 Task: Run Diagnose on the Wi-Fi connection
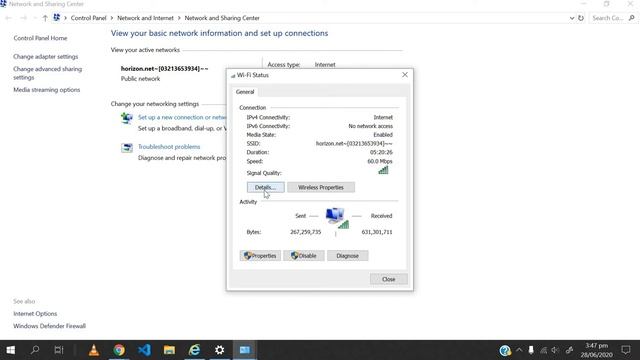click(x=347, y=256)
